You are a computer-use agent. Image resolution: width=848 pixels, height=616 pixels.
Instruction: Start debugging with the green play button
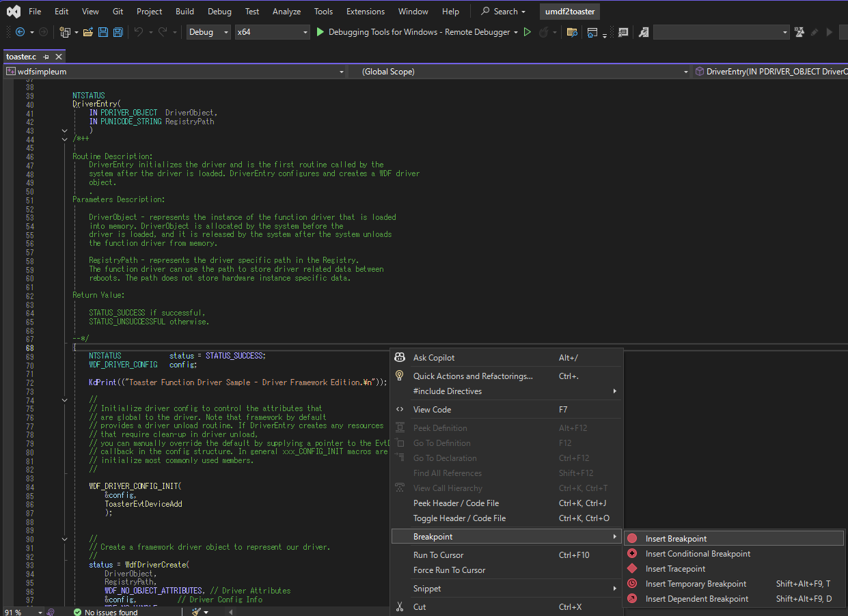pyautogui.click(x=320, y=32)
